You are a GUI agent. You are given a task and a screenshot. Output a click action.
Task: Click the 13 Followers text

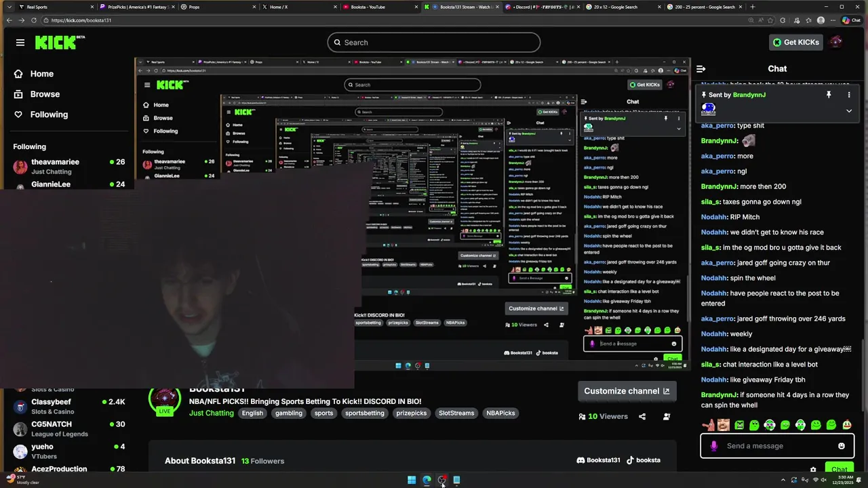(x=262, y=461)
